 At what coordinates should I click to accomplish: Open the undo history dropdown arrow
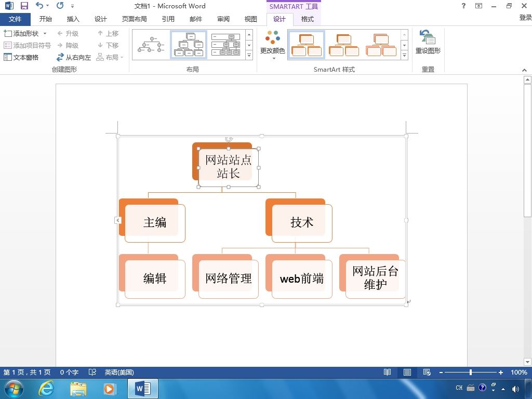pos(47,5)
